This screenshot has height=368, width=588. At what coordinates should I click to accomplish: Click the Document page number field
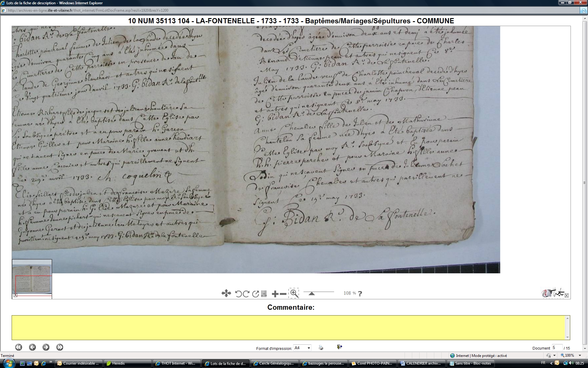[x=557, y=348]
